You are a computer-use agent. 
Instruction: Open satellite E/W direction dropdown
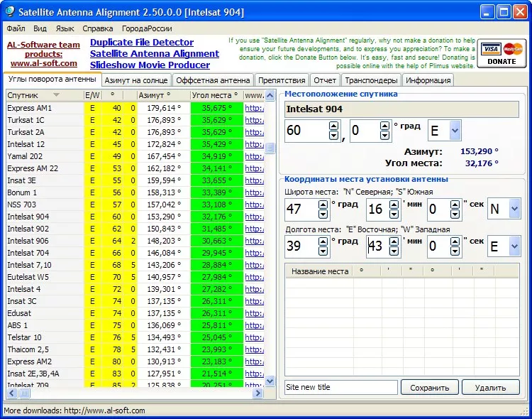pyautogui.click(x=454, y=131)
